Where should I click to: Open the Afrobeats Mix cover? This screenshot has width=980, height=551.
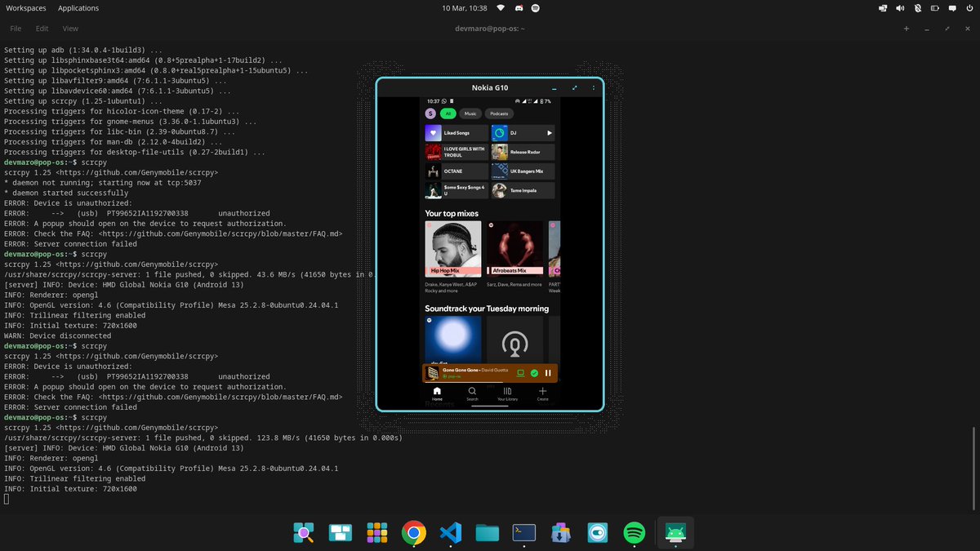pos(515,250)
